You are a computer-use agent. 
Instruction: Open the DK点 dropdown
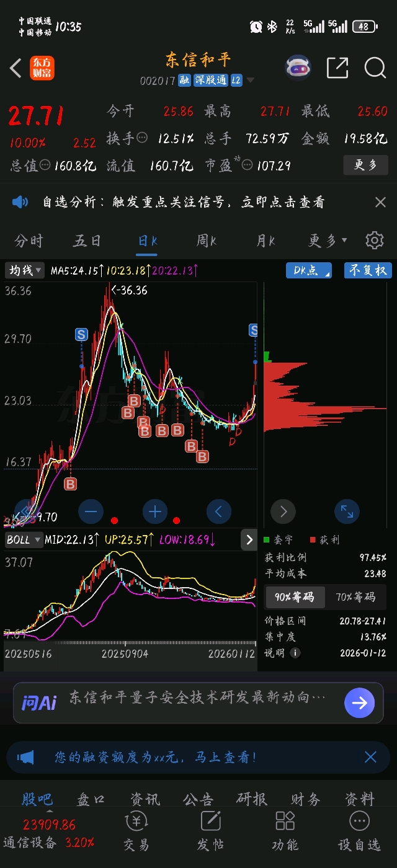click(x=308, y=270)
